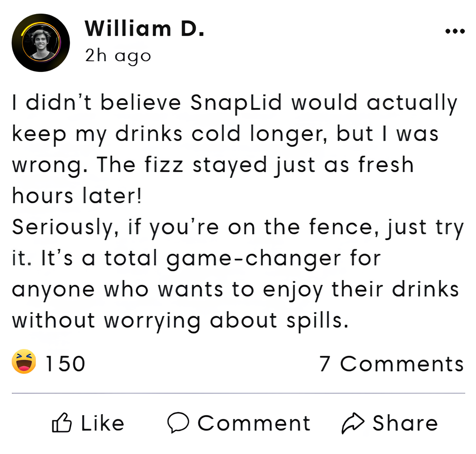This screenshot has width=476, height=454.
Task: Click the 'I didn't believe' opening line
Action: pos(97,103)
